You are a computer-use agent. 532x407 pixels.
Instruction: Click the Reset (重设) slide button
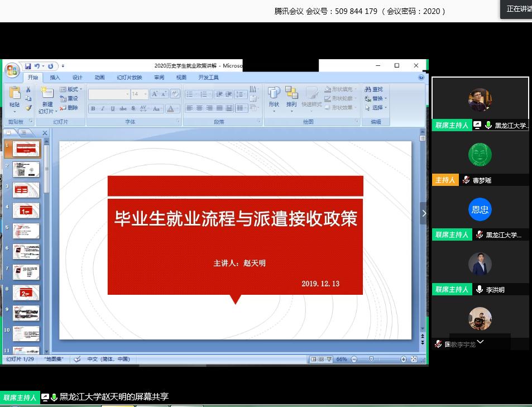(x=69, y=98)
